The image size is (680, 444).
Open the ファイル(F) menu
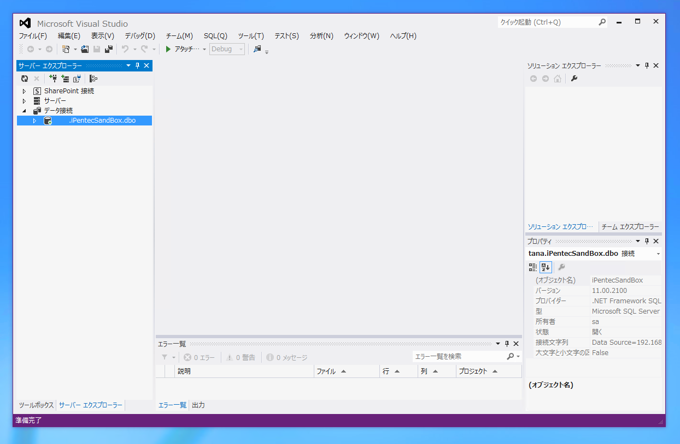click(33, 36)
